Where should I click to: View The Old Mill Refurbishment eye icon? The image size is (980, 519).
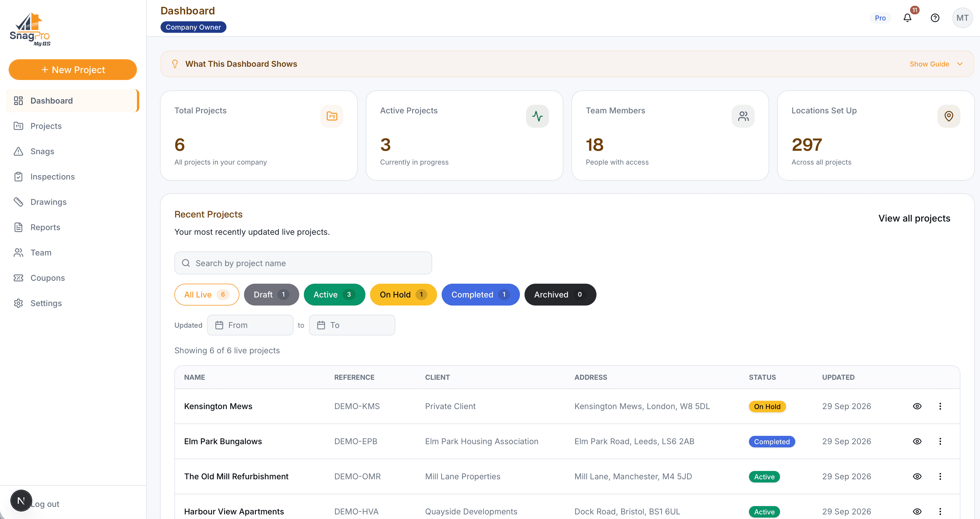[917, 476]
